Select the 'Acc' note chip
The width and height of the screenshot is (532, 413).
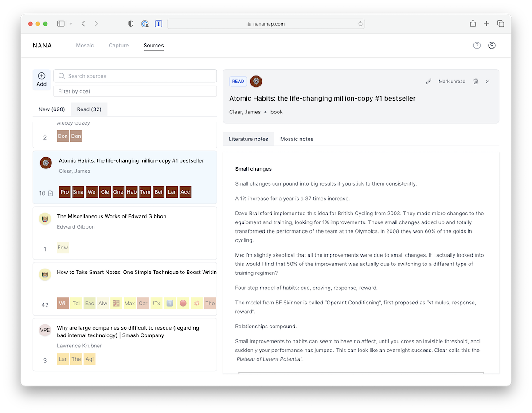tap(185, 192)
